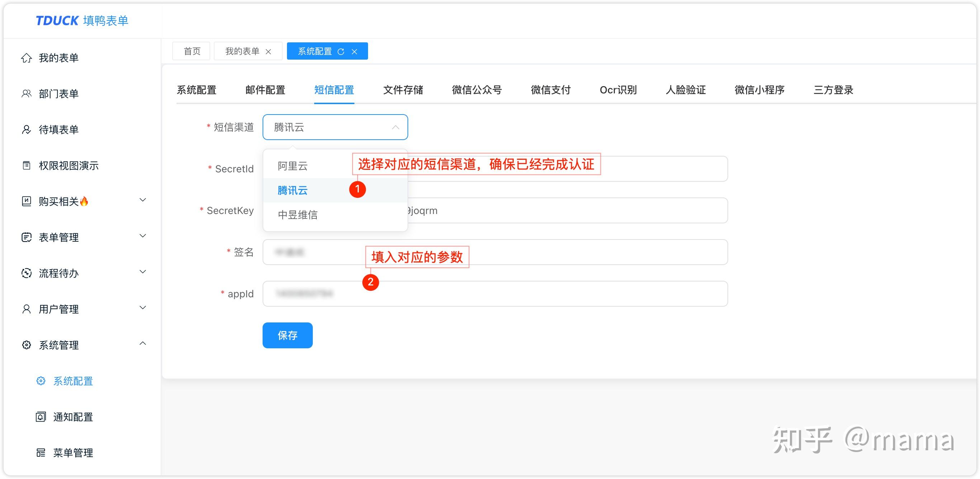Click the process icon beside 流程待办

[x=26, y=273]
